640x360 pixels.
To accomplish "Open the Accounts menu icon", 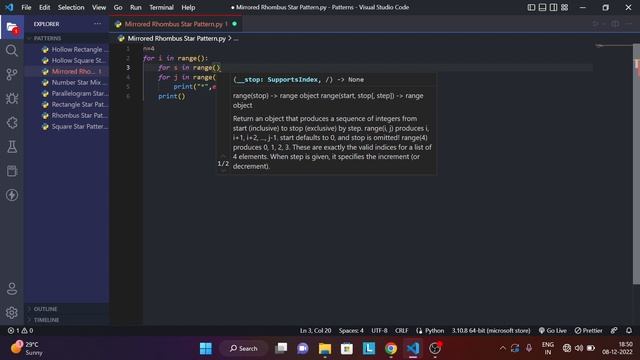I will (12, 289).
